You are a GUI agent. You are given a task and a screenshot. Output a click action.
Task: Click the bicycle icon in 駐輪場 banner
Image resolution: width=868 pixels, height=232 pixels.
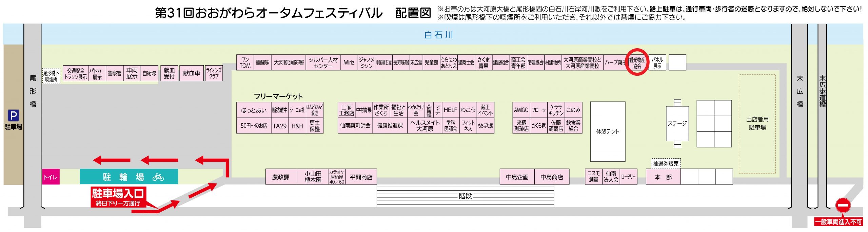click(158, 177)
